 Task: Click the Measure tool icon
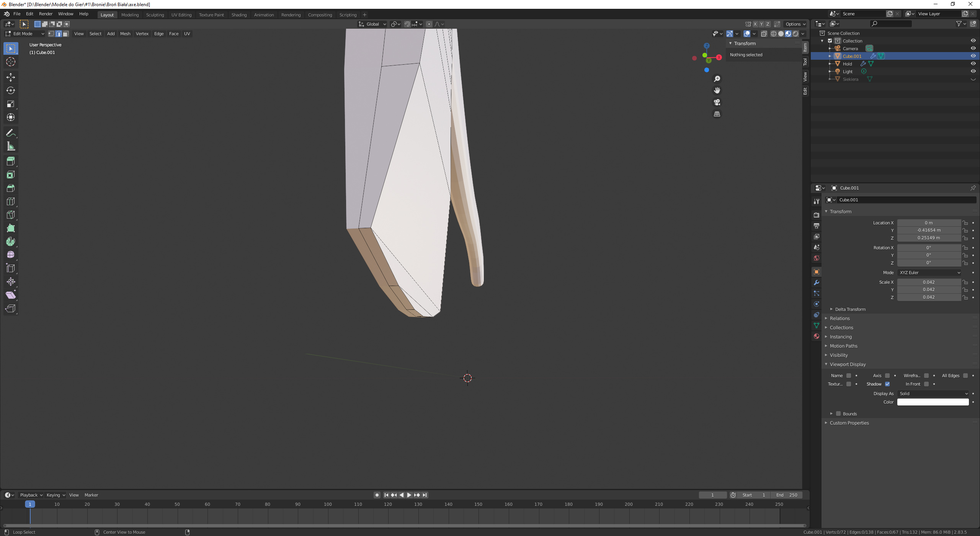tap(11, 147)
